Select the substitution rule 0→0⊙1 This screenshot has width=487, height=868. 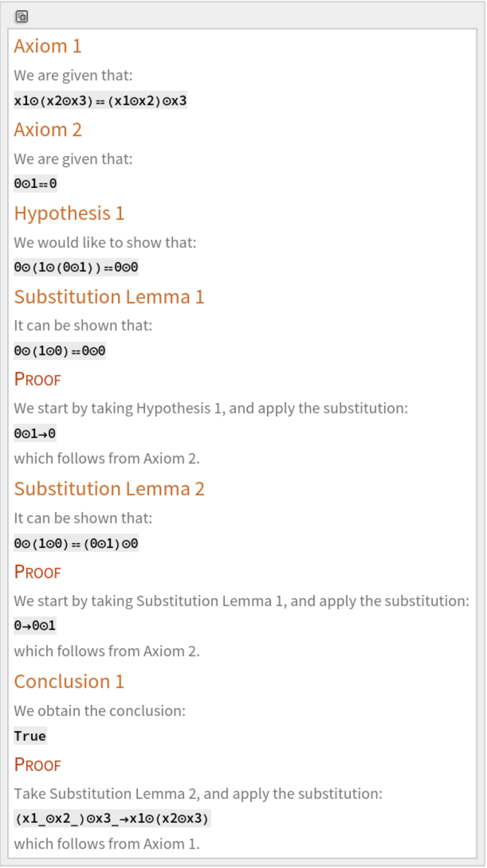tap(35, 626)
